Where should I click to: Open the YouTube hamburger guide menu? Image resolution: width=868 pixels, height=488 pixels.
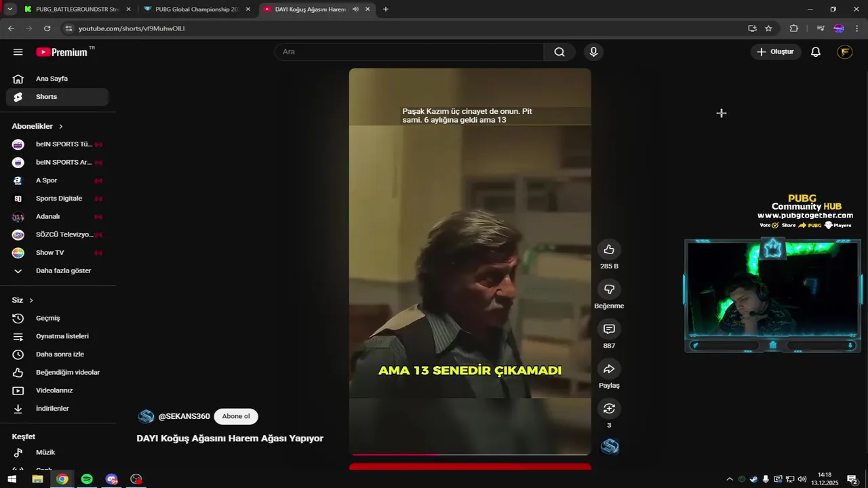point(18,52)
